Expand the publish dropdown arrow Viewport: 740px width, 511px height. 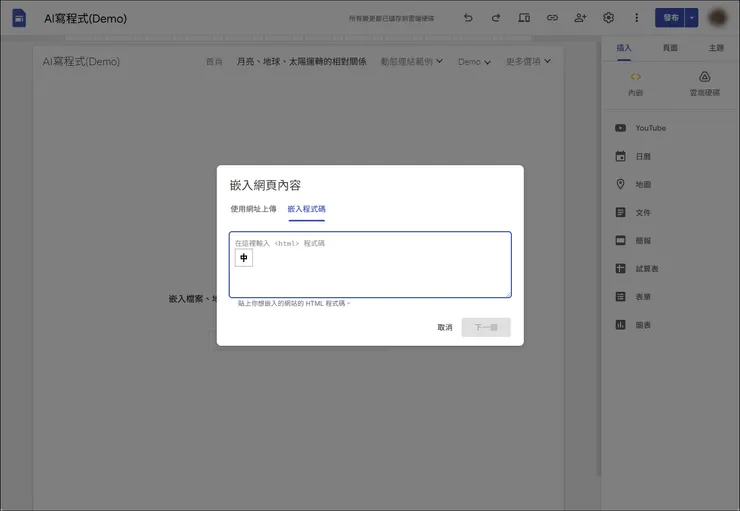coord(691,18)
